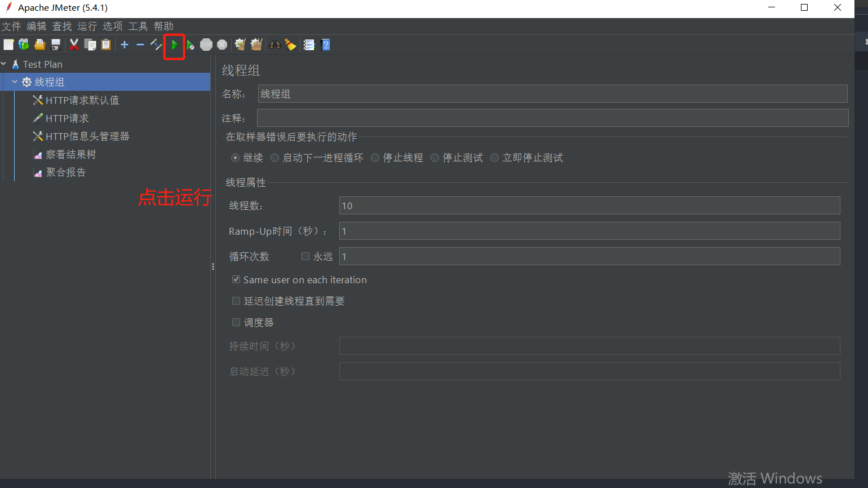Viewport: 868px width, 488px height.
Task: Click the Clear single broom gear icon
Action: (240, 45)
